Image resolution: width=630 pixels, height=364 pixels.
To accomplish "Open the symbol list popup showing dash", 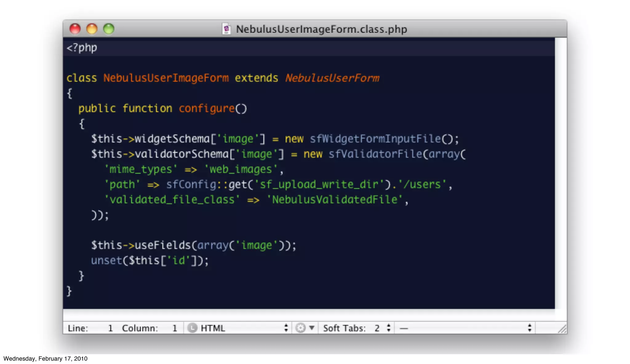I will (x=465, y=328).
